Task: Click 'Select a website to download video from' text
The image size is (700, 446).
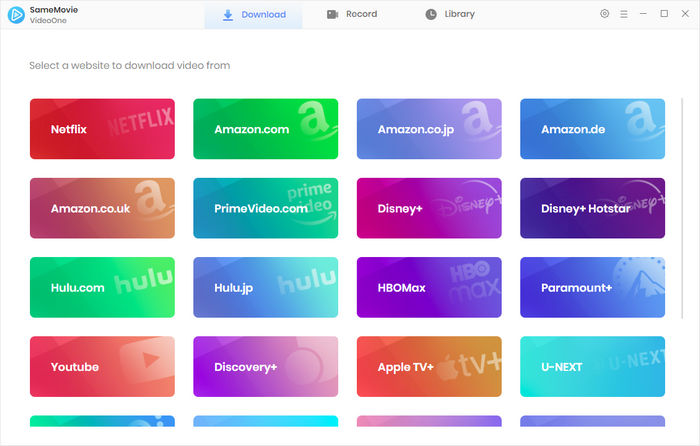Action: pos(129,66)
